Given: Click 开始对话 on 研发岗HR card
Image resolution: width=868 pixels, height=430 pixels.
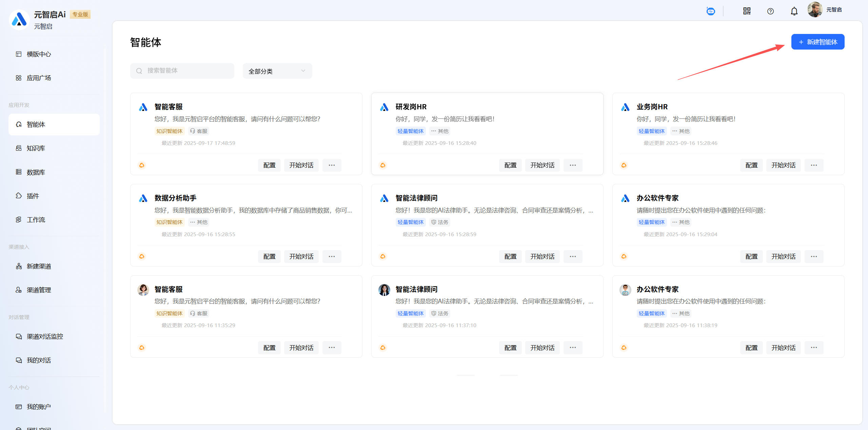Looking at the screenshot, I should 542,165.
